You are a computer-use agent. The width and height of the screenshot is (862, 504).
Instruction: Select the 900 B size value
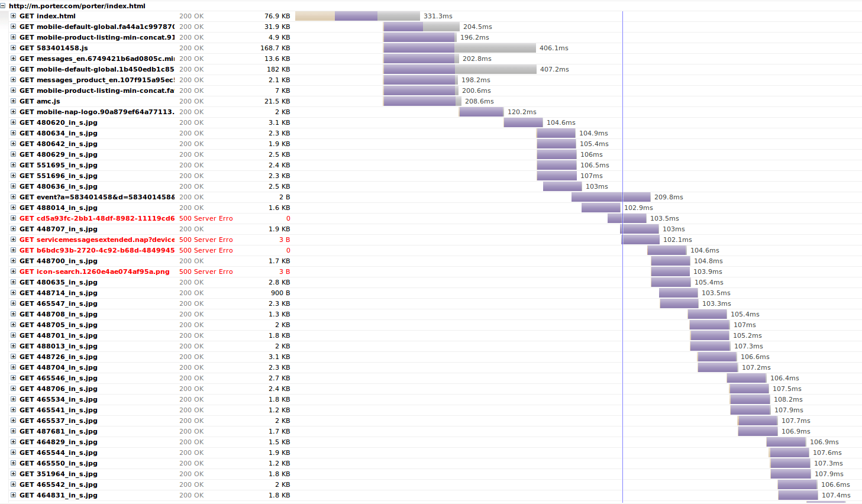pyautogui.click(x=280, y=293)
